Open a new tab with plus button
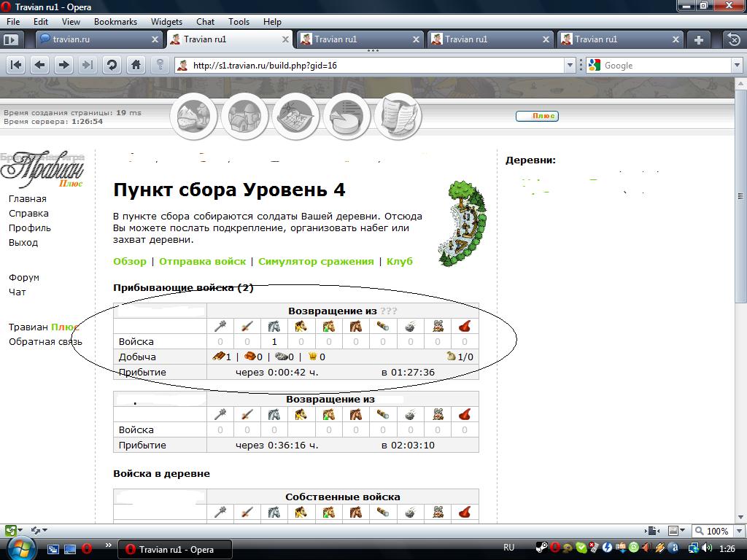747x560 pixels. (x=698, y=40)
